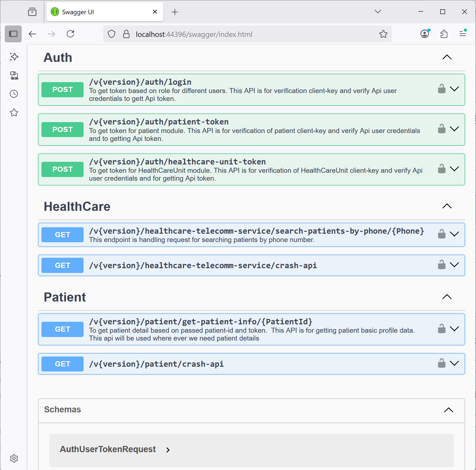Click the lock icon on healthcare-telecomm-service/crash-api
This screenshot has height=470, width=476.
[441, 265]
